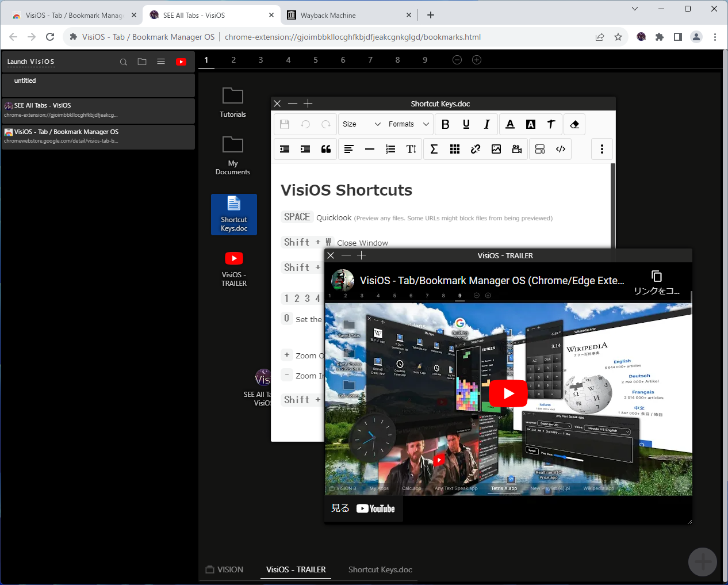Screen dimensions: 728x585
Task: Toggle bold formatting in the document editor
Action: tap(446, 124)
